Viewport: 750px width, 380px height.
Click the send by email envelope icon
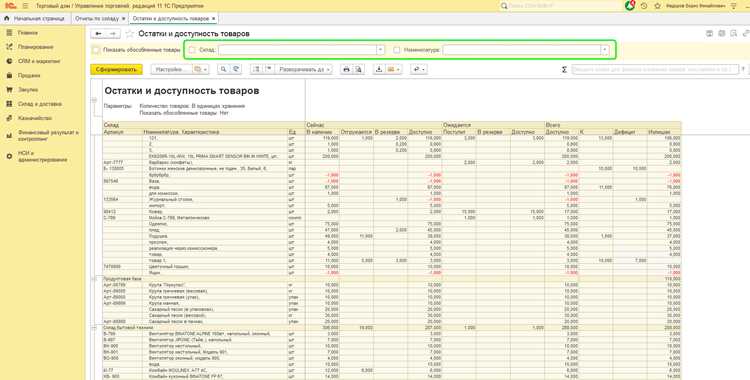click(391, 69)
